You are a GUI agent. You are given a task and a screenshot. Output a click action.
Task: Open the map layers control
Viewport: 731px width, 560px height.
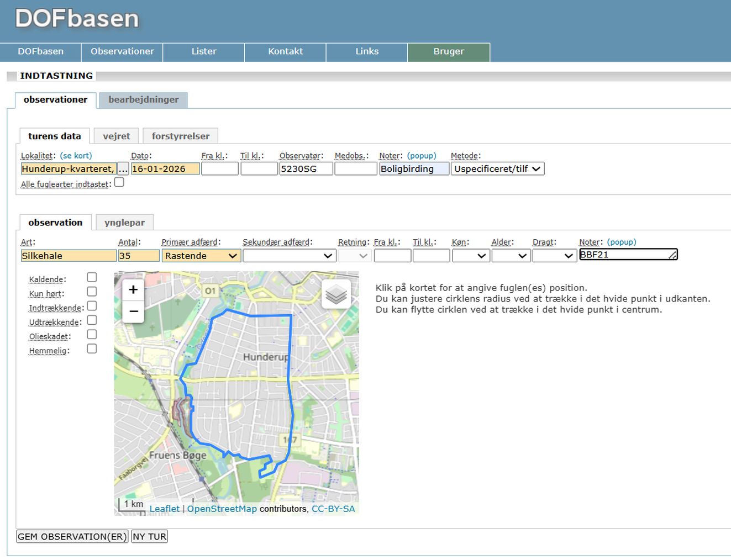tap(336, 294)
